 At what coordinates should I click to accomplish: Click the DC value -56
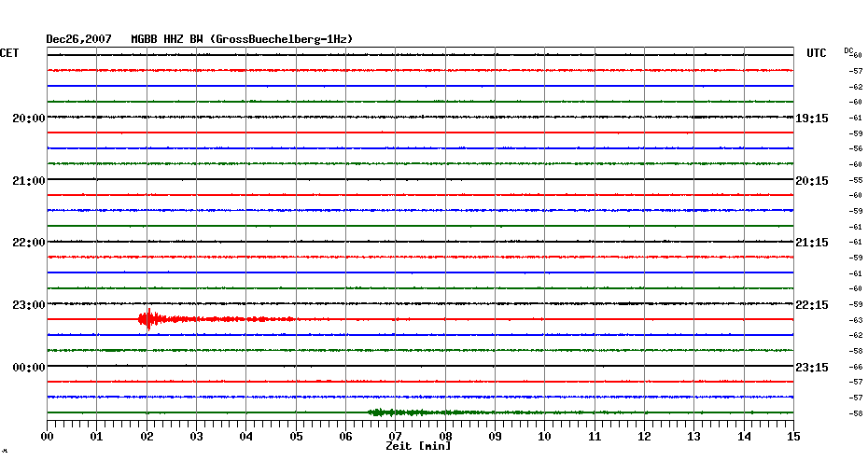coord(856,149)
